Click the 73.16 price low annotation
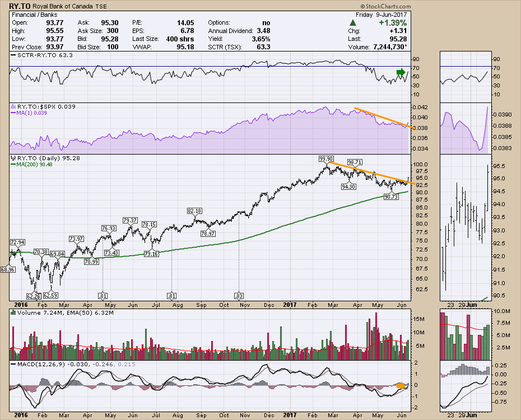 click(151, 254)
